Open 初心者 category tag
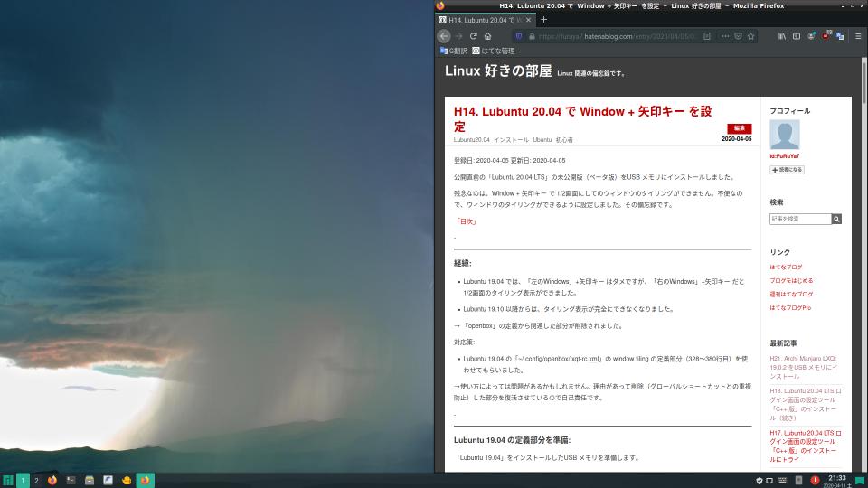This screenshot has width=868, height=488. [x=564, y=140]
